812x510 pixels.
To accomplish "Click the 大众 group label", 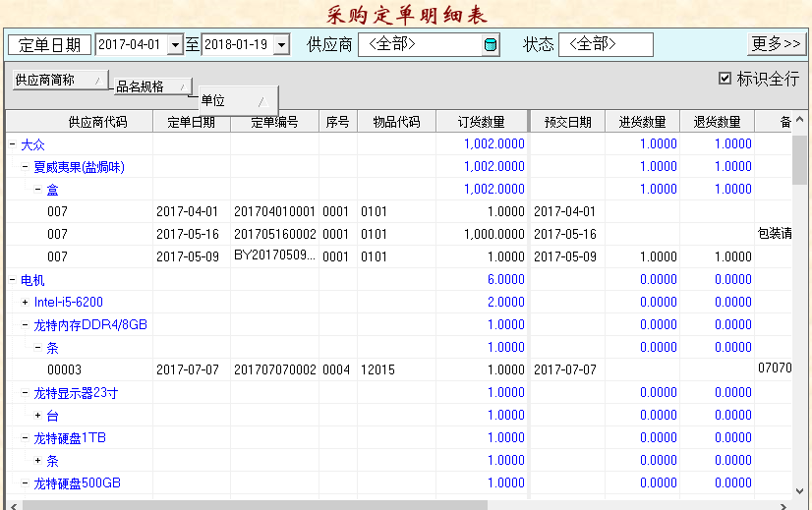I will pos(32,144).
